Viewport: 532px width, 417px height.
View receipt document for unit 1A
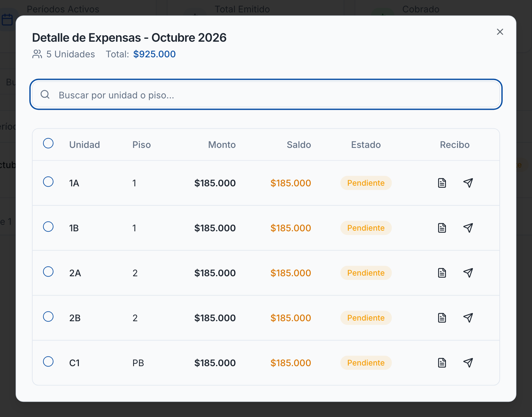point(442,183)
